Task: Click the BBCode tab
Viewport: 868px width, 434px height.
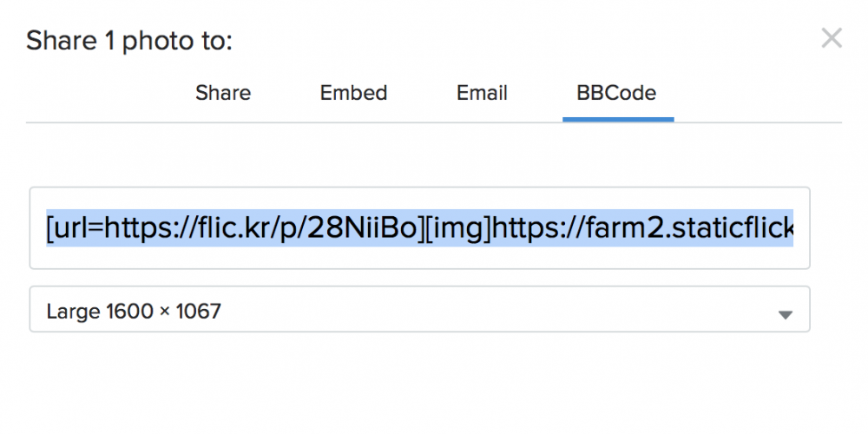Action: 616,93
